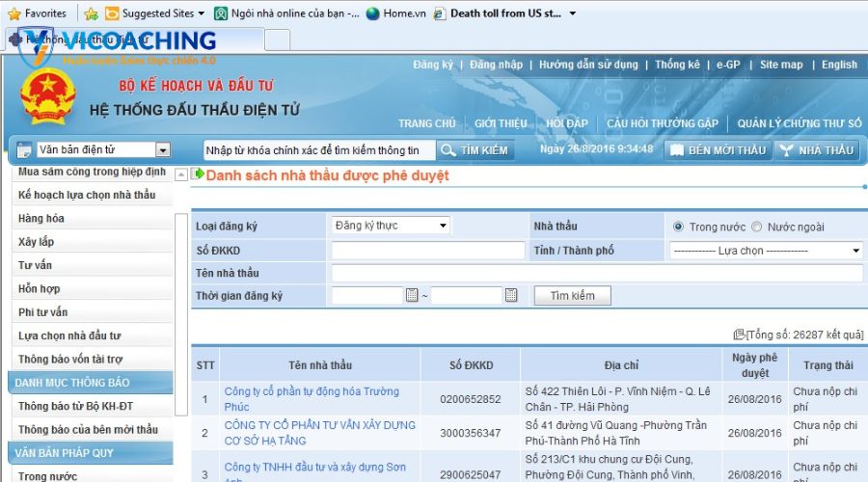This screenshot has width=868, height=482.
Task: Open Công ty cổ phần tự động hóa Trường Phúc
Action: pyautogui.click(x=312, y=399)
